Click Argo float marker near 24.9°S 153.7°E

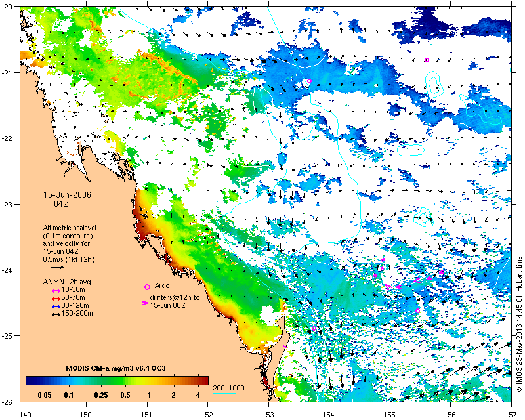pos(314,328)
